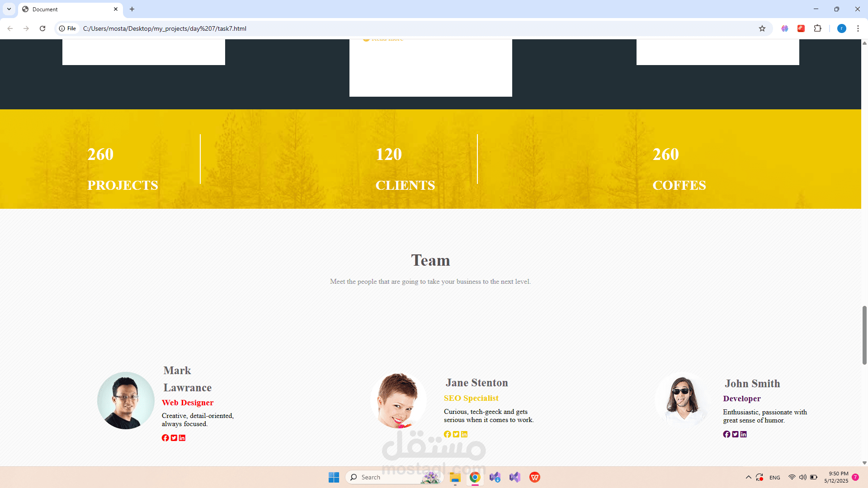Open the Chrome three-dot menu

(858, 28)
